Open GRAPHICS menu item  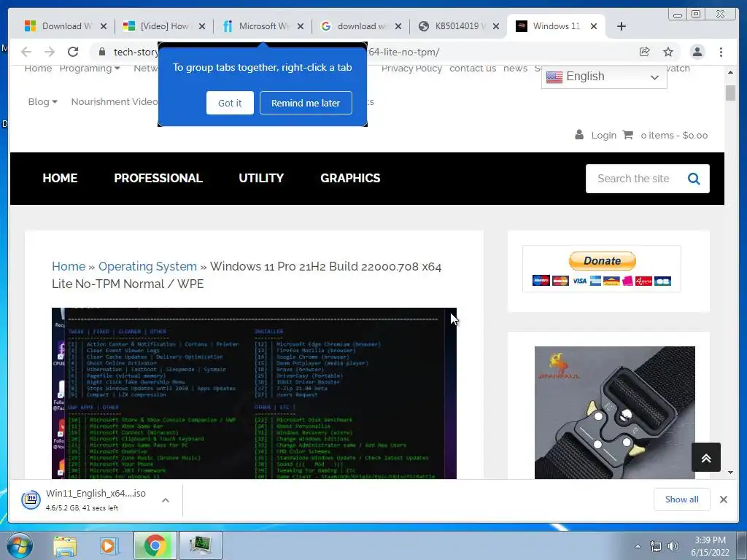pos(350,178)
